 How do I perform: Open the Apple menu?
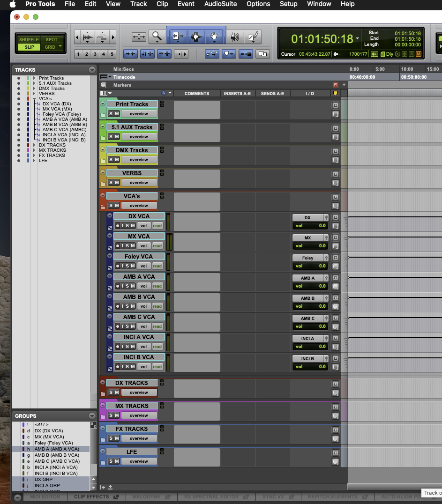(x=13, y=4)
